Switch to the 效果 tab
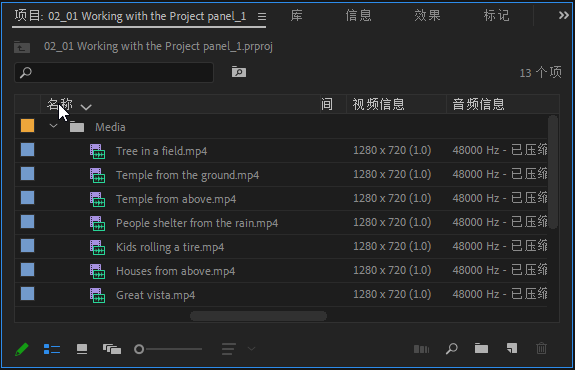This screenshot has width=575, height=370. click(427, 15)
